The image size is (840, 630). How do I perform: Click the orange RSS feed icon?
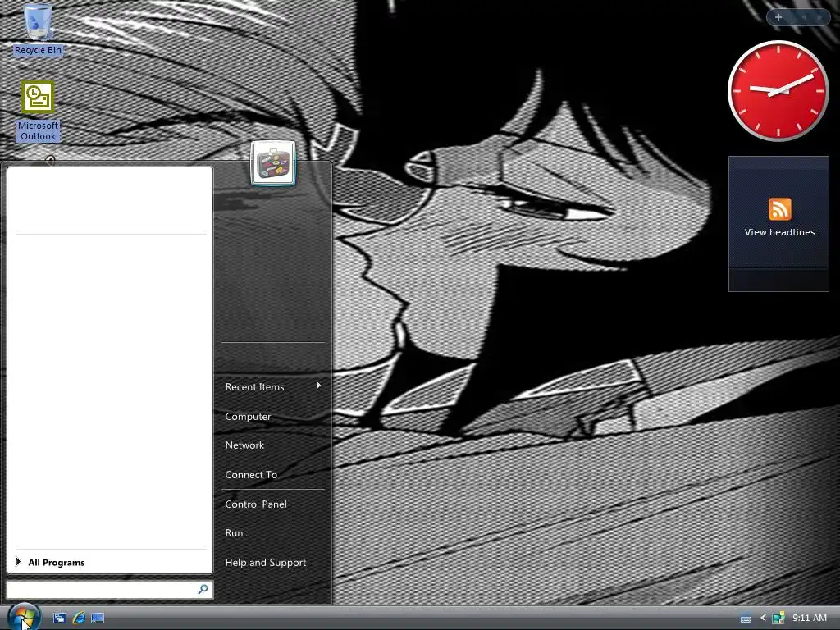(x=779, y=209)
